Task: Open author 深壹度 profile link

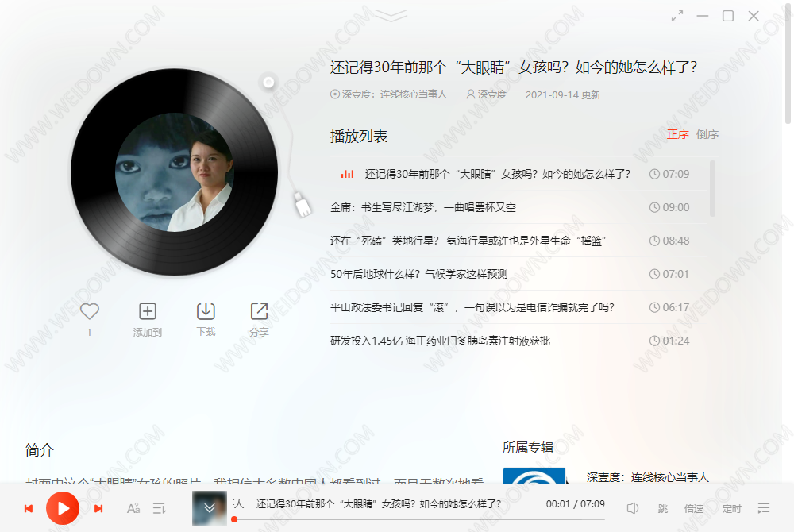Action: coord(487,94)
